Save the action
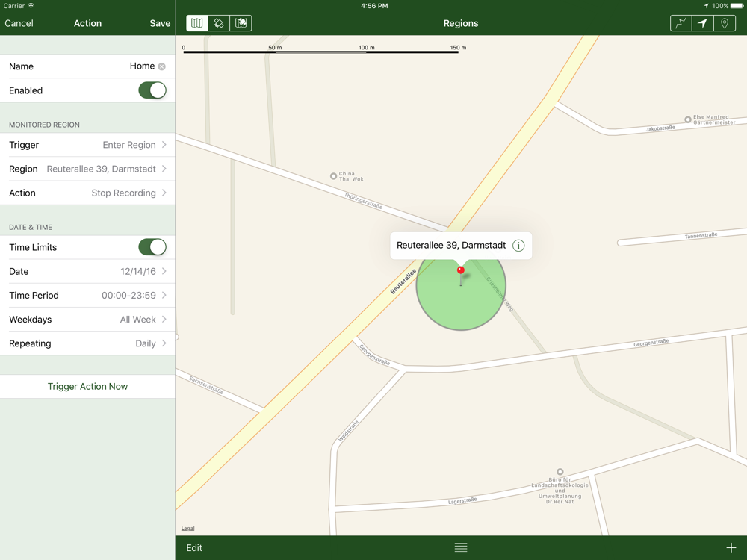Viewport: 747px width, 560px height. [160, 23]
